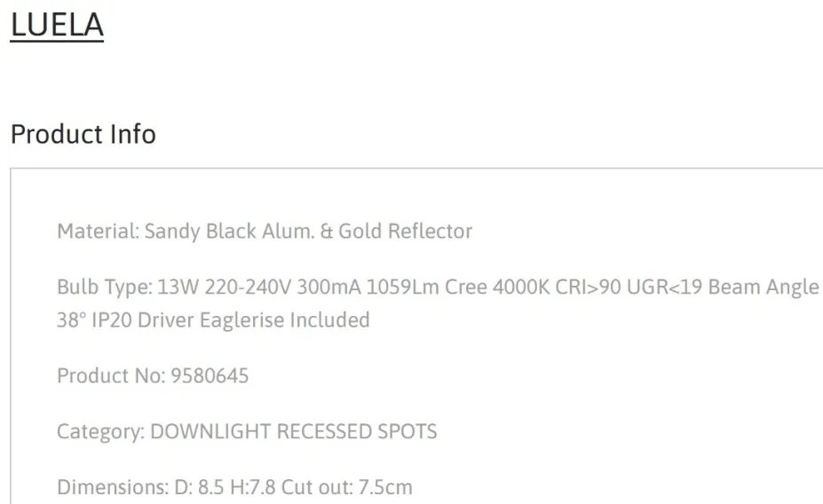Click the Bulb Type label

(104, 287)
